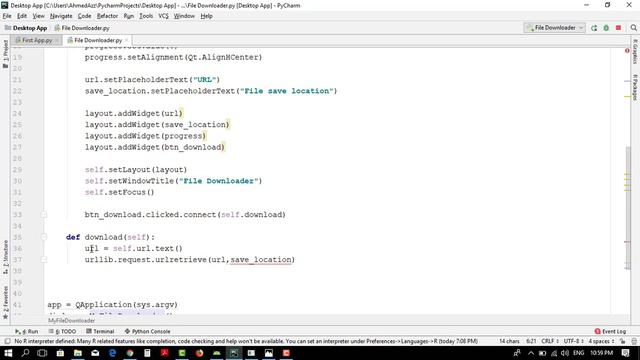The image size is (640, 360).
Task: Close the File Downloader.py tab
Action: pyautogui.click(x=127, y=40)
